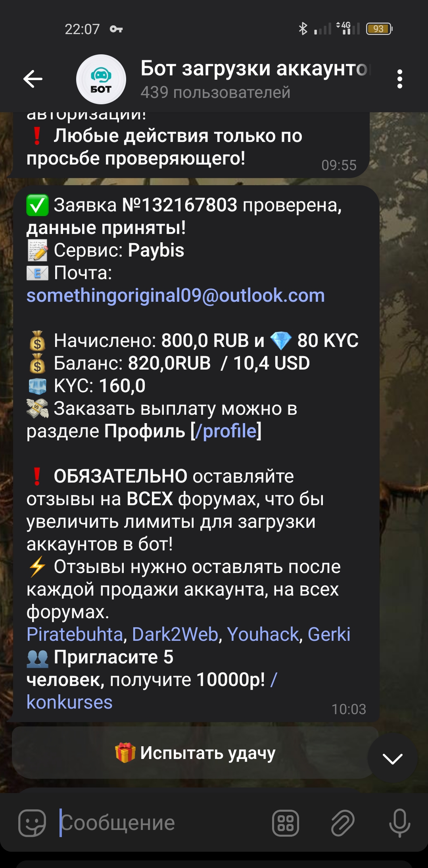Open the somethingoriginal09@outlook.com email link
The image size is (428, 868).
tap(175, 295)
